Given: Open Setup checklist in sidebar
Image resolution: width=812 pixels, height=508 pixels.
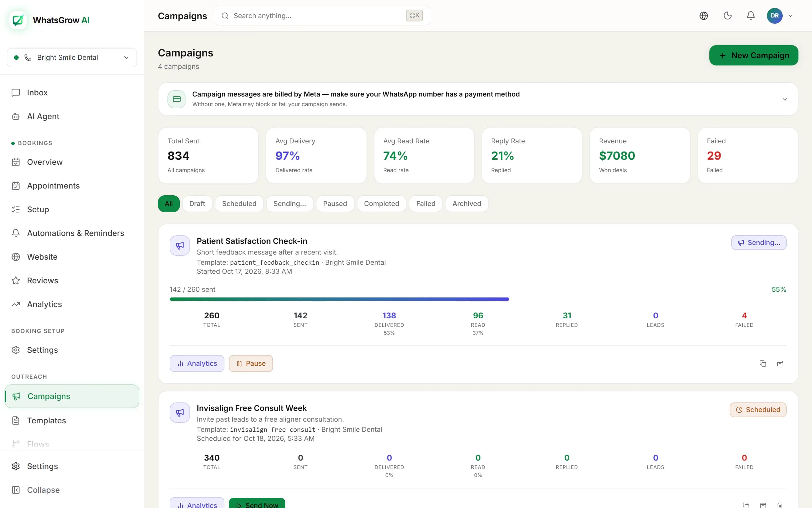Looking at the screenshot, I should pos(72,209).
